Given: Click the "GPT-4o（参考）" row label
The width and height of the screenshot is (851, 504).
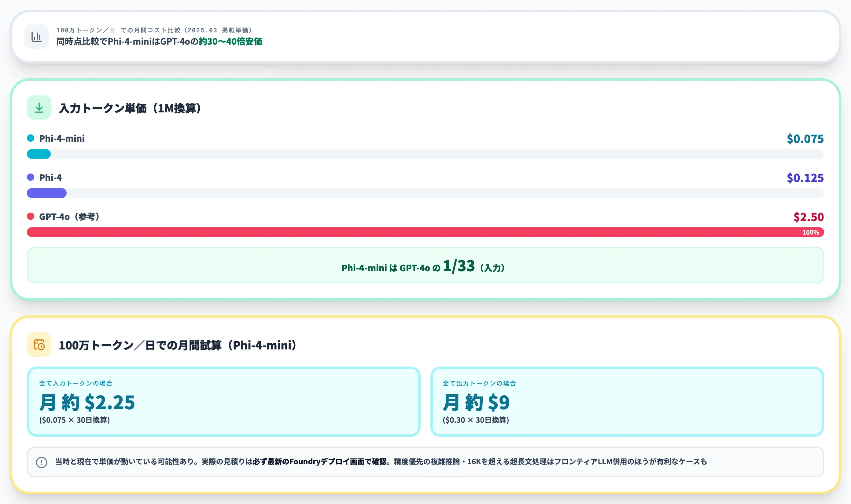Looking at the screenshot, I should click(69, 217).
